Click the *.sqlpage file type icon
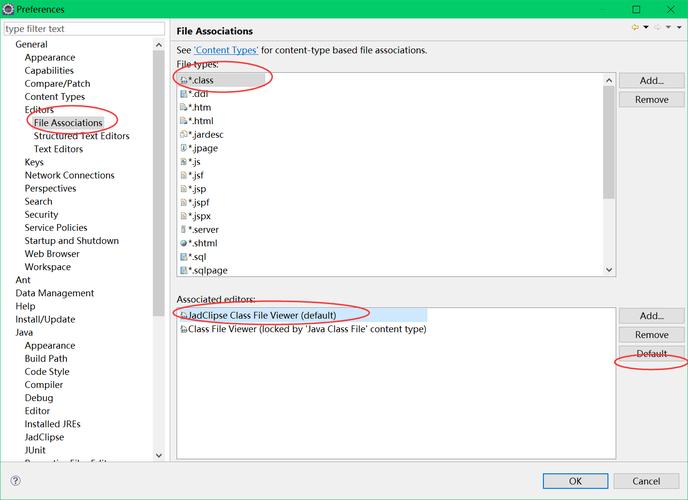 tap(184, 271)
